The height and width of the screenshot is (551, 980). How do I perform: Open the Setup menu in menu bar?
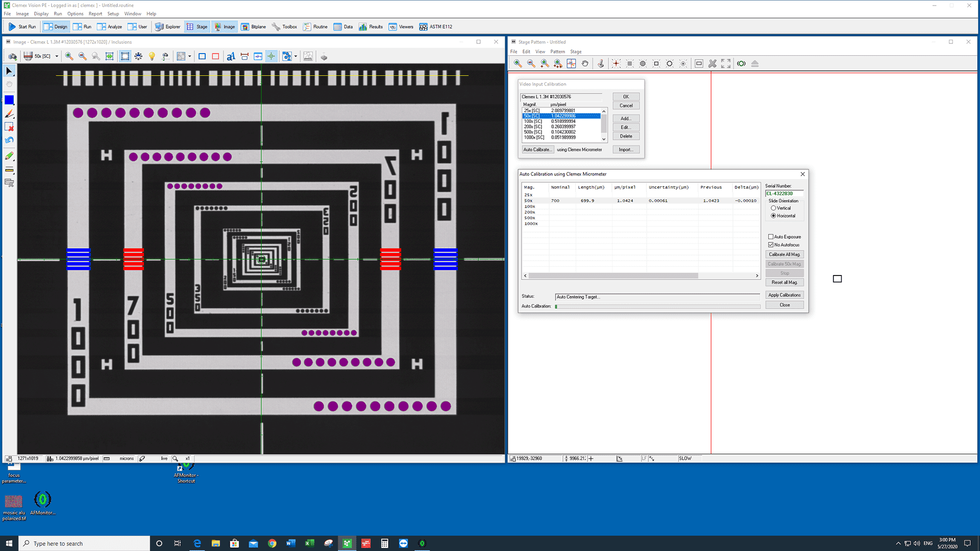pos(113,14)
